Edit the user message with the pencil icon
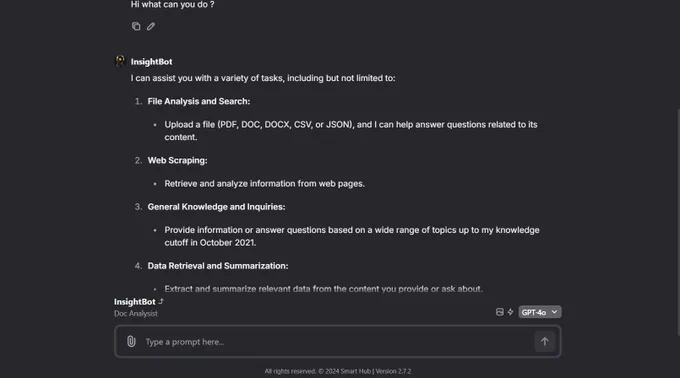 [x=150, y=26]
